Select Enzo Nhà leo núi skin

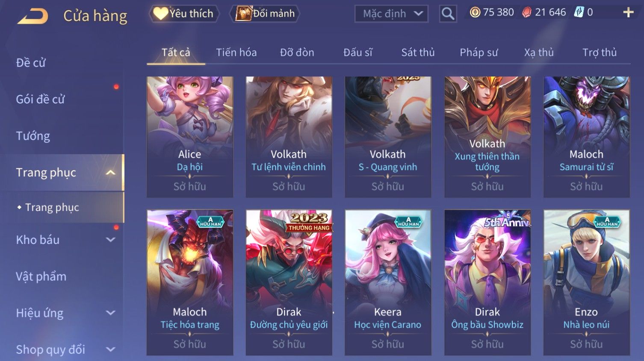pyautogui.click(x=586, y=282)
